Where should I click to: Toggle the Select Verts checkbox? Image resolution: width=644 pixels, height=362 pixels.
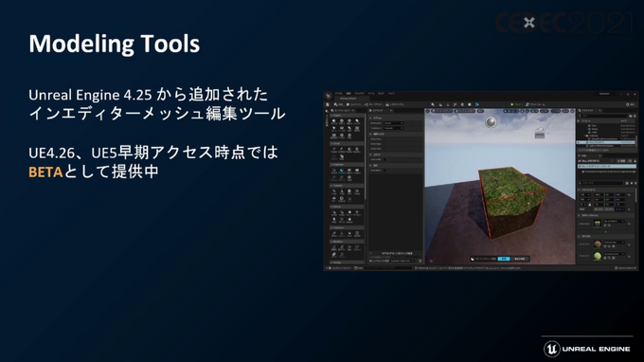[x=385, y=149]
